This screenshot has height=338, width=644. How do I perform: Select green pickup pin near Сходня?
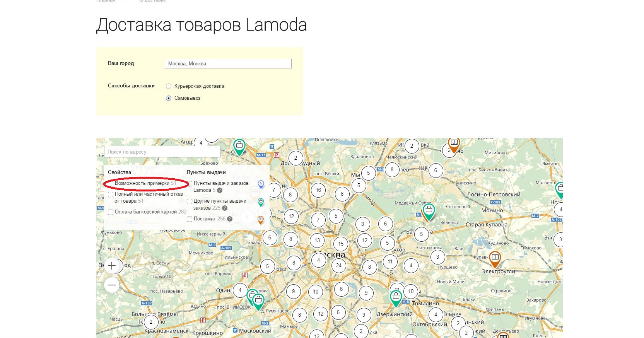click(239, 147)
